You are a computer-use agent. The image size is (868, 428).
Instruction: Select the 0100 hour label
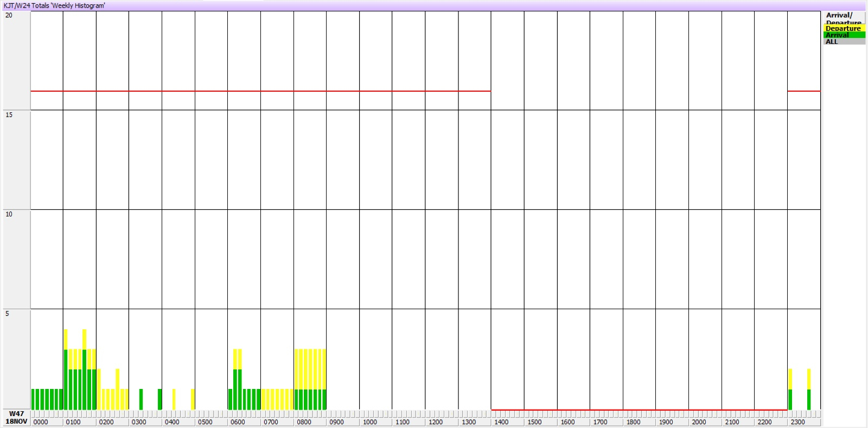(x=73, y=422)
